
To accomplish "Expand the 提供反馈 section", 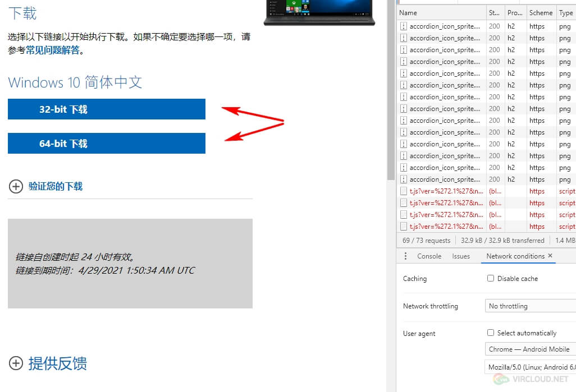I will [48, 363].
